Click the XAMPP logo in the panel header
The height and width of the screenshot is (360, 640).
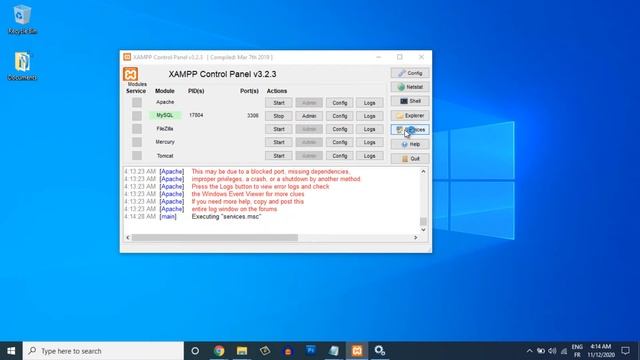click(130, 74)
